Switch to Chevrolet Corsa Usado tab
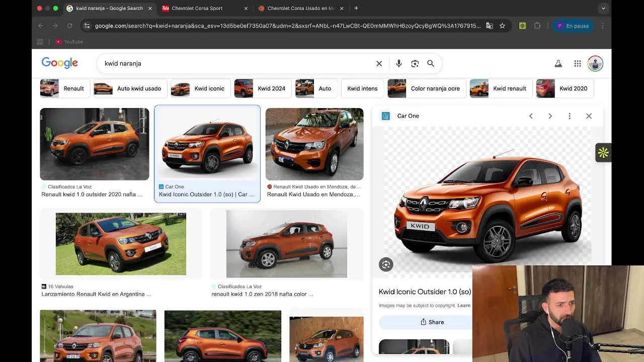Viewport: 644px width, 362px height. (300, 8)
